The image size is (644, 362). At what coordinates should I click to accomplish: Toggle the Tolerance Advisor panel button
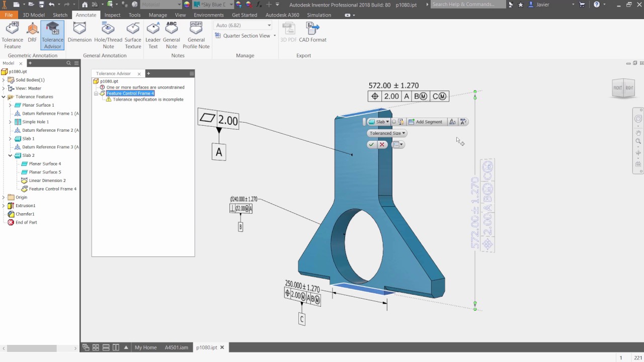click(52, 35)
